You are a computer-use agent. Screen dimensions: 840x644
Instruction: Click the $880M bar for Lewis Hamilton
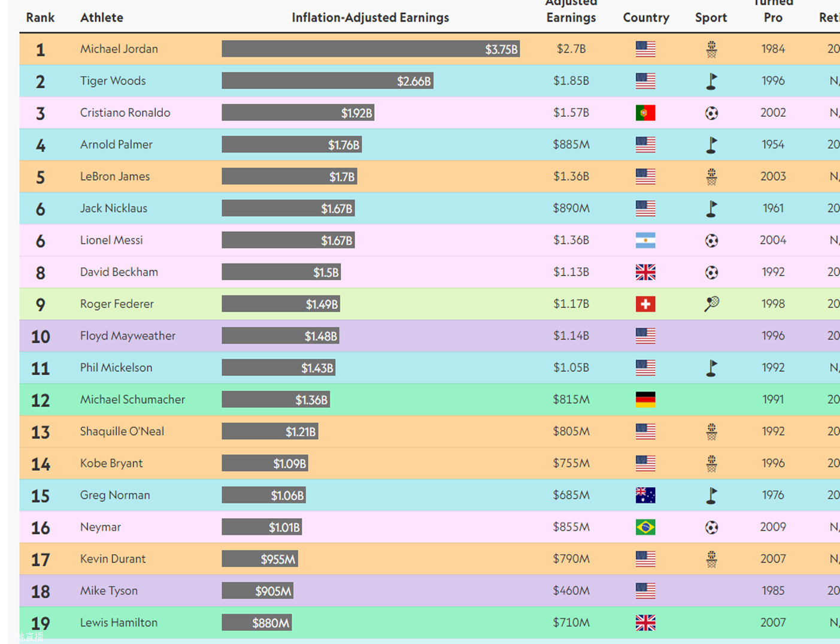click(257, 622)
